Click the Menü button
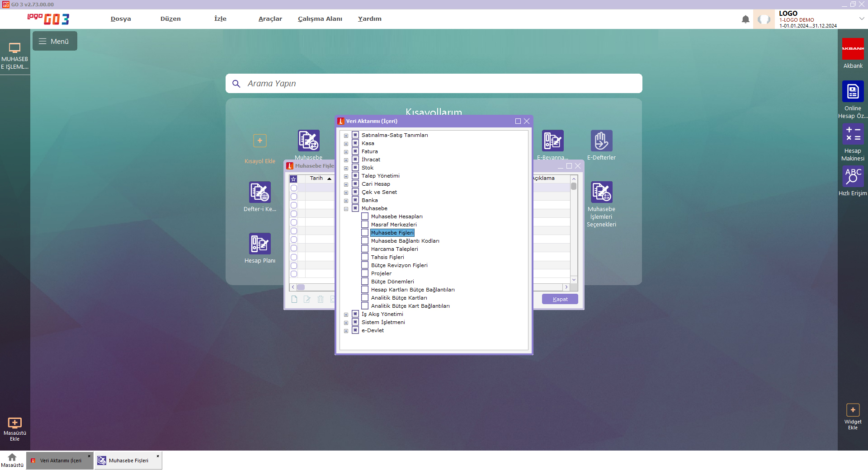Viewport: 868px width, 470px height. coord(55,41)
